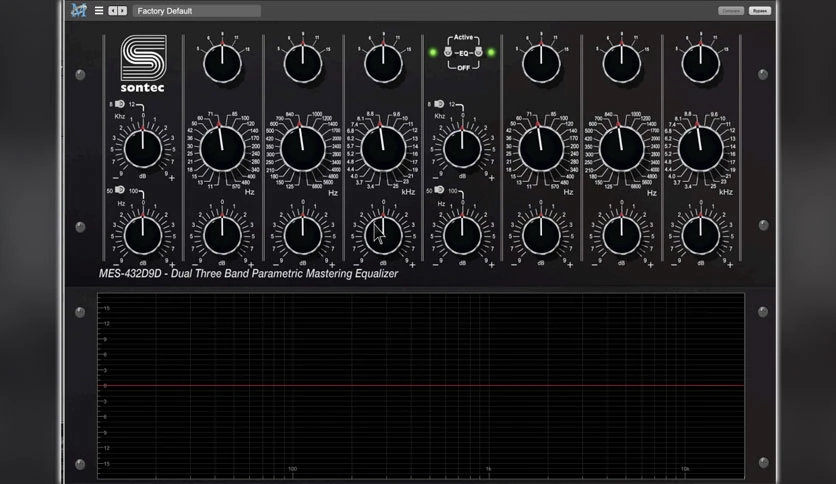This screenshot has width=836, height=484.
Task: Flip right channel 50/100 Hz shelf frequency switch
Action: click(439, 190)
